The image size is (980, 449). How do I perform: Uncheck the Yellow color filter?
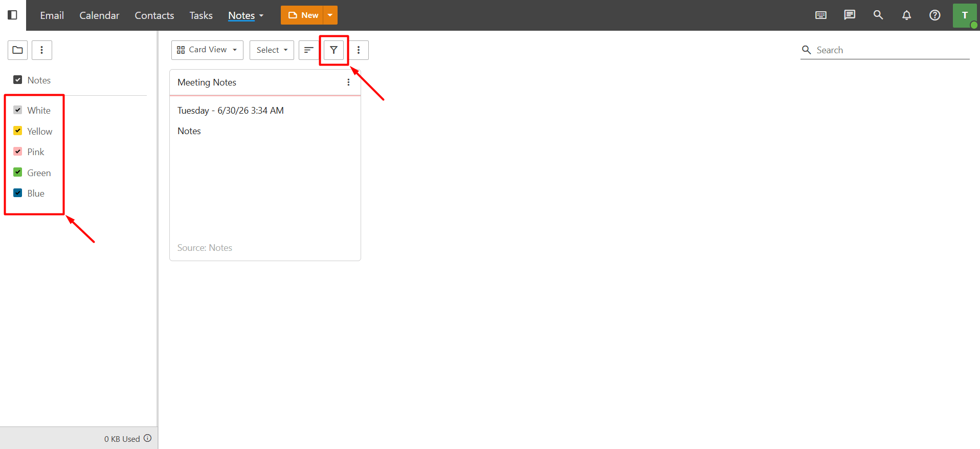click(18, 131)
